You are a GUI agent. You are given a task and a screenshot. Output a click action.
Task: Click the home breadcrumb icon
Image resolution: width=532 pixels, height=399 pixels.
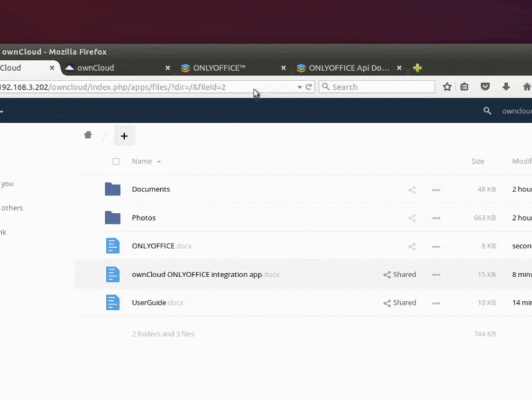tap(88, 135)
